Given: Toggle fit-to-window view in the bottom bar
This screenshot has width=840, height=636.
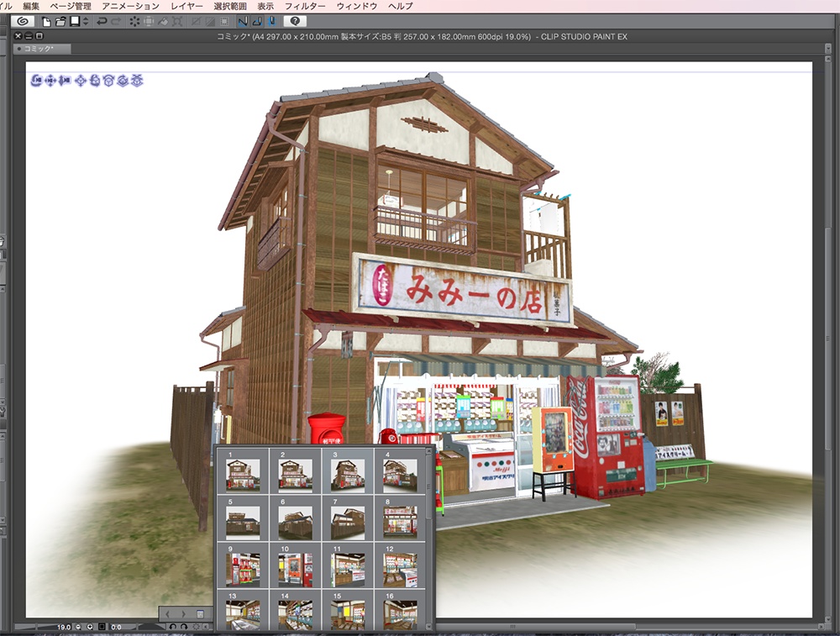Looking at the screenshot, I should [101, 627].
